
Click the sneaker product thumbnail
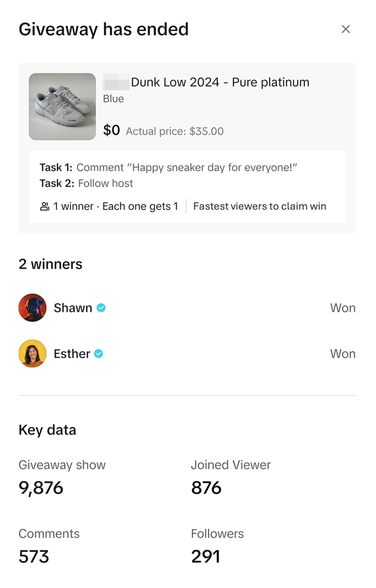62,107
